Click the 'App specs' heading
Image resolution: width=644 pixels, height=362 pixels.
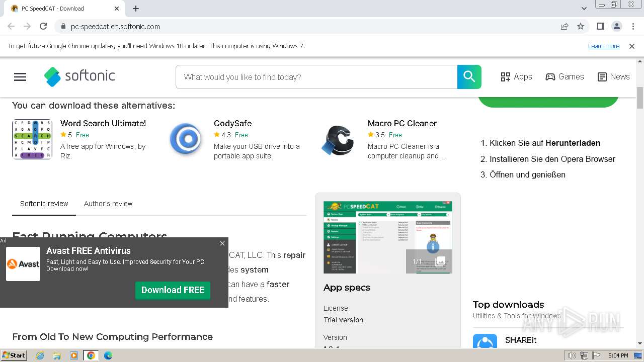pyautogui.click(x=347, y=288)
